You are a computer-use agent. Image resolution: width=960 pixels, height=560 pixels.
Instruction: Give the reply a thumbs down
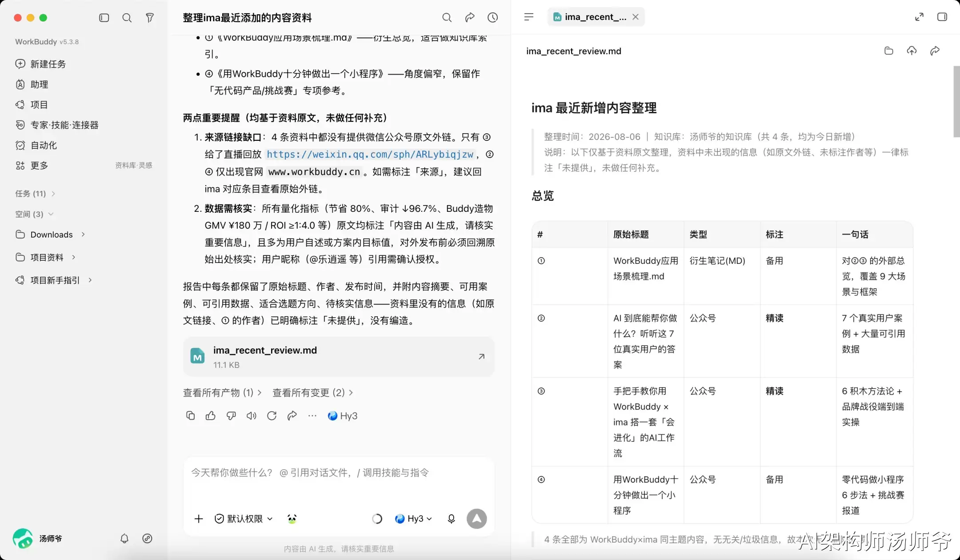click(231, 416)
